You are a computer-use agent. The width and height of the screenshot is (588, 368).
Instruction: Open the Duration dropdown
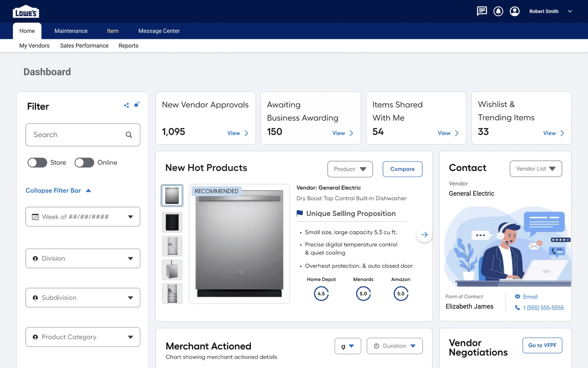pos(394,346)
